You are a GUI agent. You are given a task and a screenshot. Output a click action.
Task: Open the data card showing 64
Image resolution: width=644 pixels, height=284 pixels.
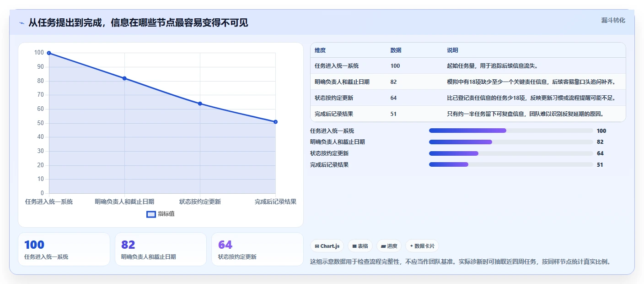[258, 249]
